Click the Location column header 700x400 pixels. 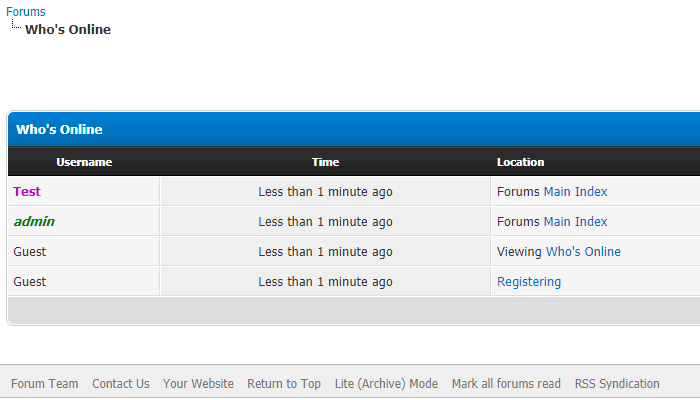point(521,162)
